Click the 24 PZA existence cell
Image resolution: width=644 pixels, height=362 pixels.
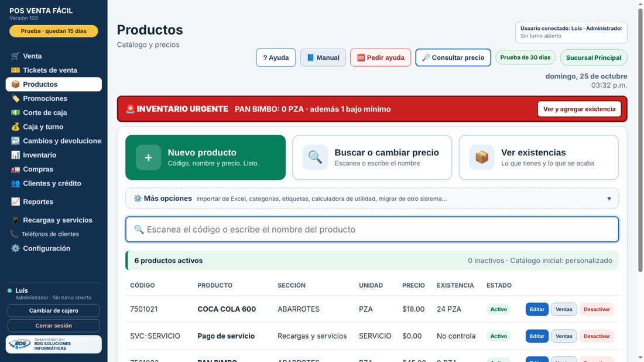[449, 309]
